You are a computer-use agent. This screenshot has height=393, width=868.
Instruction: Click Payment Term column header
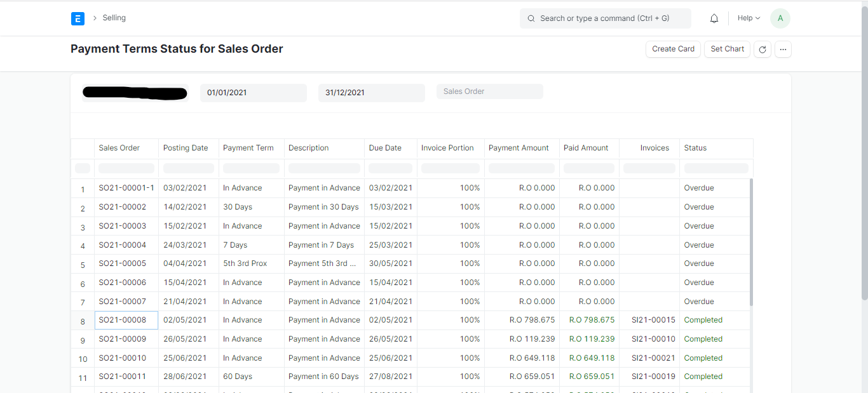252,148
